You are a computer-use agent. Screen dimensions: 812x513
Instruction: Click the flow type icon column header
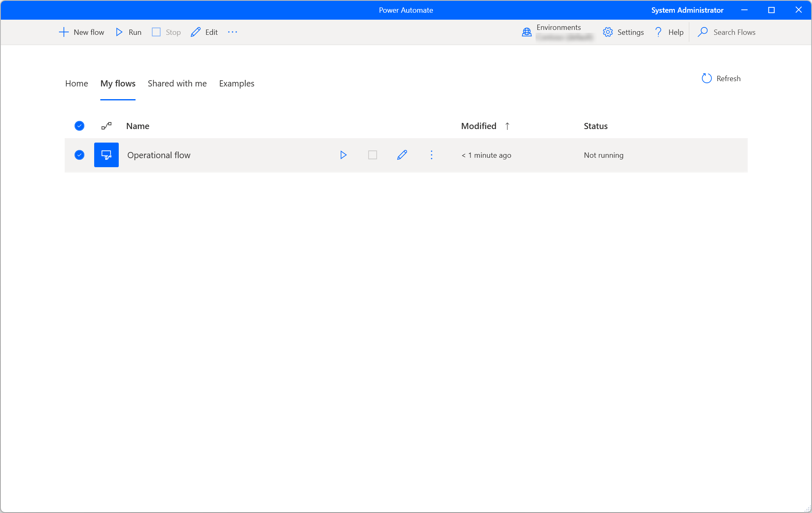pyautogui.click(x=106, y=126)
